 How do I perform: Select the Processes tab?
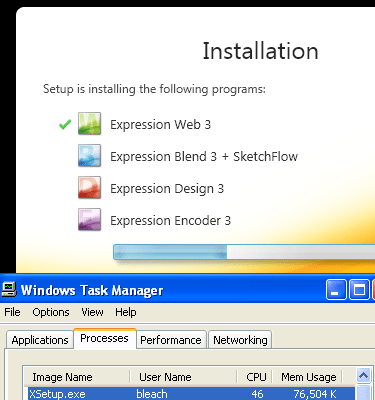[104, 338]
